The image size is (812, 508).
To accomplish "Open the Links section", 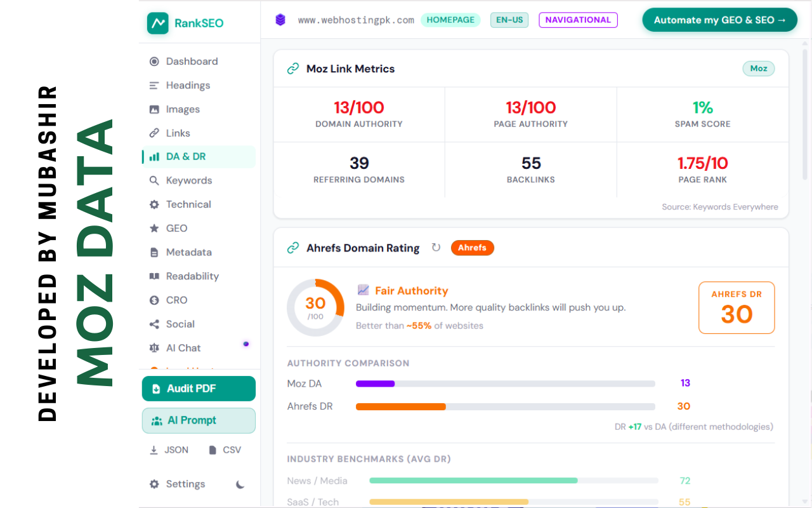I will pos(199,133).
